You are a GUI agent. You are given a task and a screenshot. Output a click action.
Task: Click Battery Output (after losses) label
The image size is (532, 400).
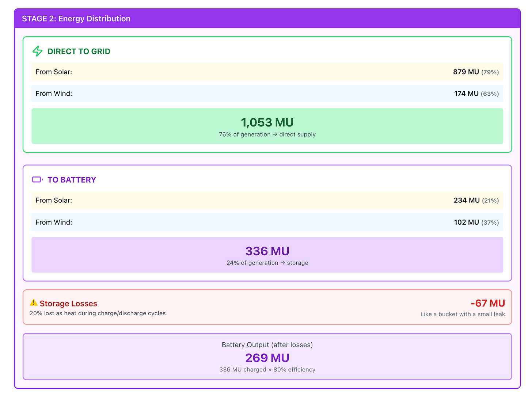tap(267, 345)
